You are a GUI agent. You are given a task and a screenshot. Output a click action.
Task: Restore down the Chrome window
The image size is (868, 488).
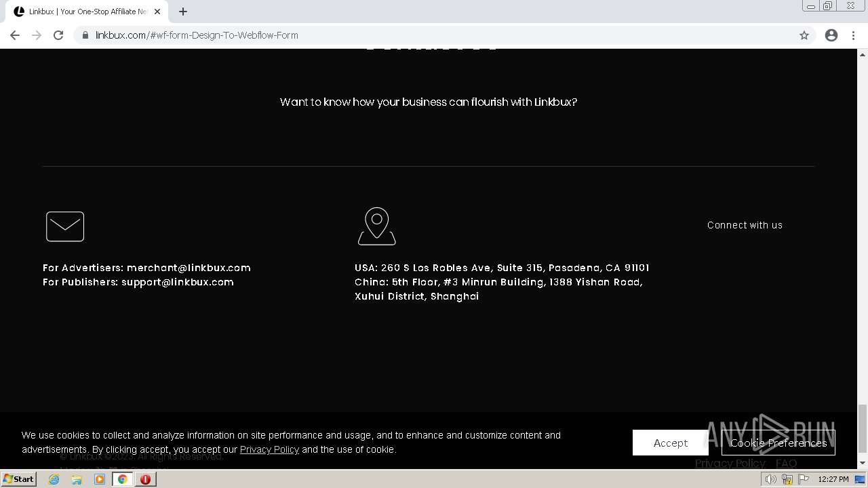coord(828,6)
